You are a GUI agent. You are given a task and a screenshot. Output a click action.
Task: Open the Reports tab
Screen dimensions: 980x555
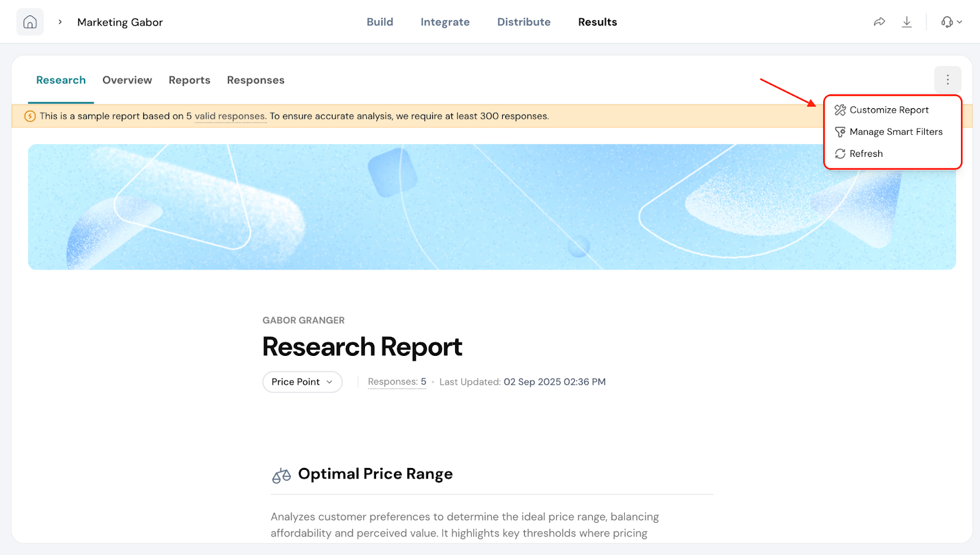[189, 80]
